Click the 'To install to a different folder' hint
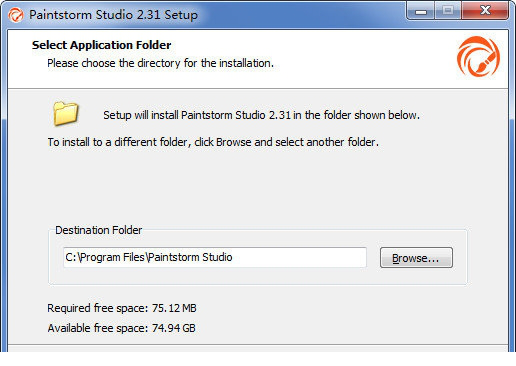 point(213,142)
